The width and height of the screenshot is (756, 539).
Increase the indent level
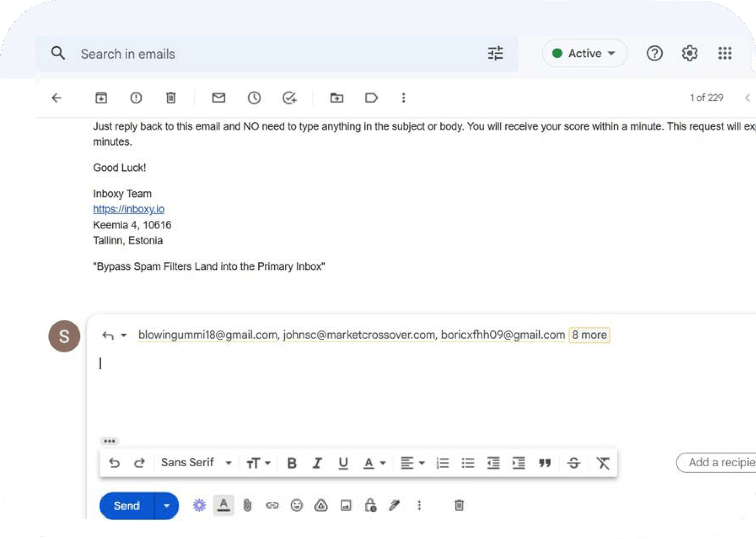click(x=518, y=463)
